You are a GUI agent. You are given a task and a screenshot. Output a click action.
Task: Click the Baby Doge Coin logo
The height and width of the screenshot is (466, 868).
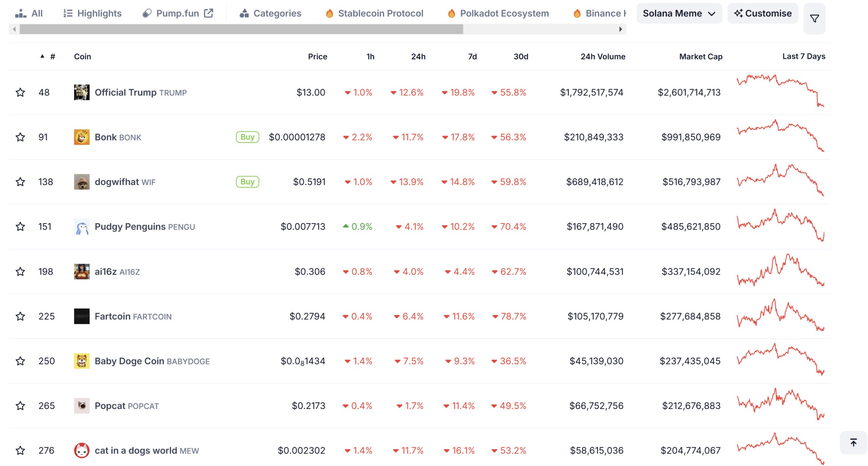click(82, 360)
